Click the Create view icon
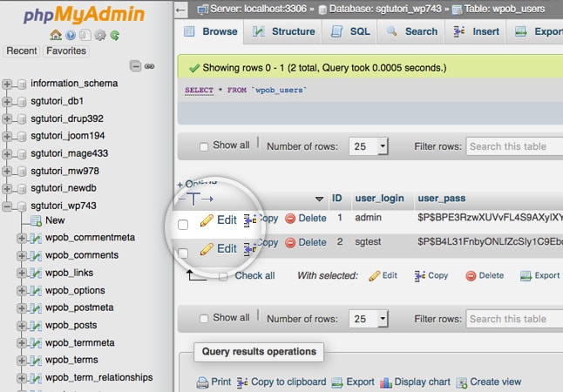The width and height of the screenshot is (563, 392). click(x=461, y=382)
